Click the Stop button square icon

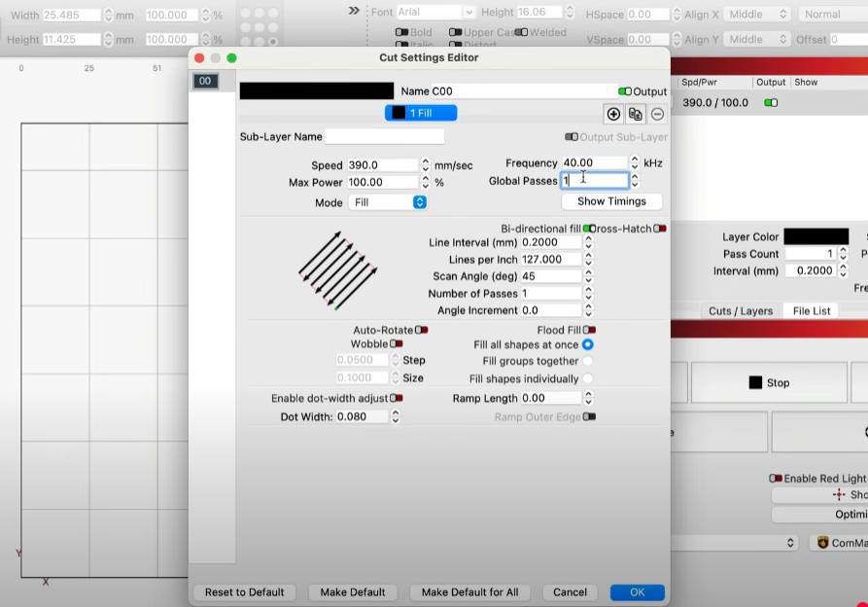tap(755, 383)
